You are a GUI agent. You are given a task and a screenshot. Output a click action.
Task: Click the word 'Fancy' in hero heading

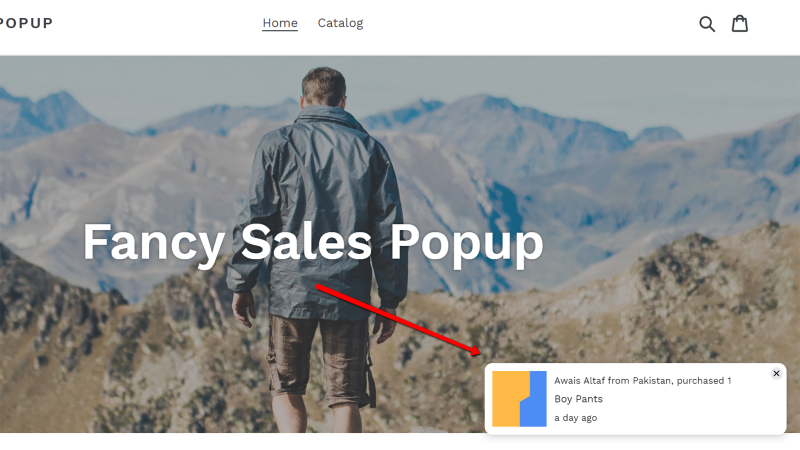point(154,243)
